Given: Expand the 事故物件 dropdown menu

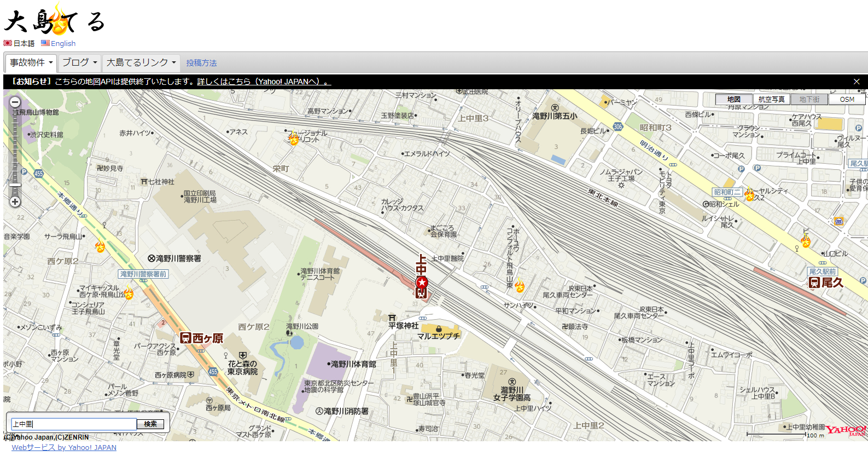Looking at the screenshot, I should point(32,62).
